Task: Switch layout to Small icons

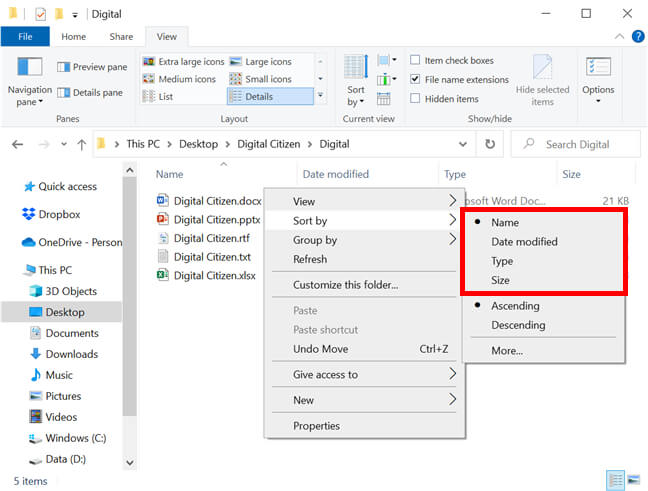Action: [x=261, y=79]
